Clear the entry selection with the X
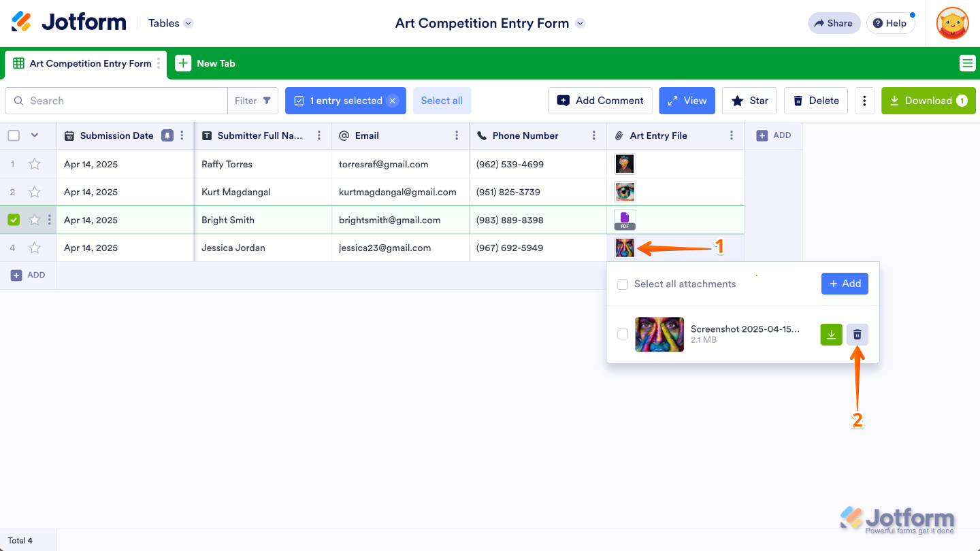The height and width of the screenshot is (551, 980). click(x=393, y=101)
